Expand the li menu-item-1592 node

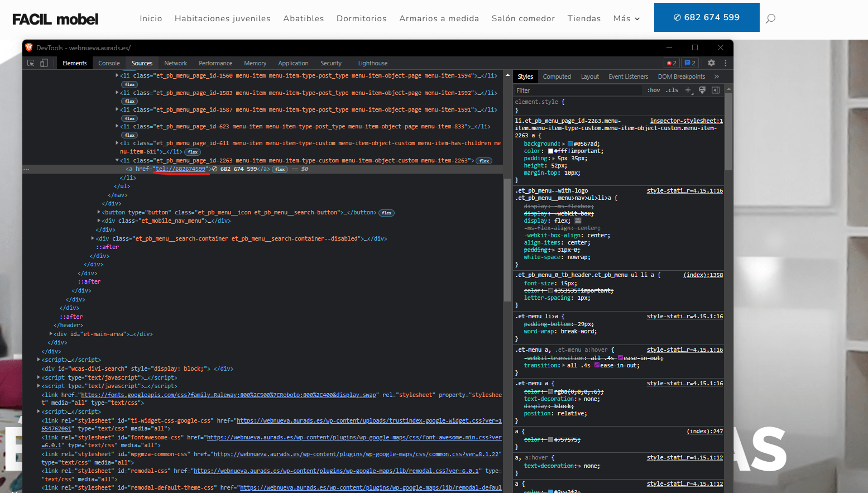(117, 93)
